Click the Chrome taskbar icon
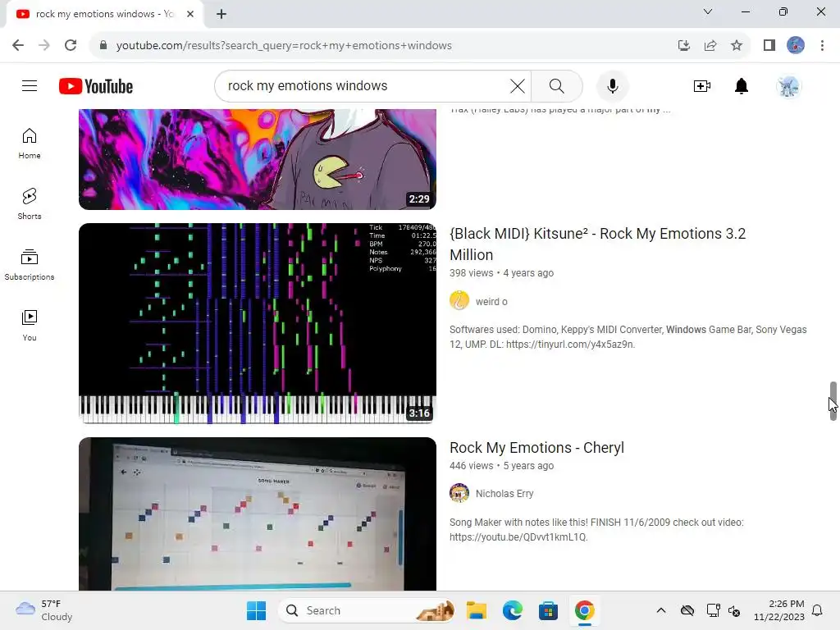The height and width of the screenshot is (630, 840). click(584, 610)
